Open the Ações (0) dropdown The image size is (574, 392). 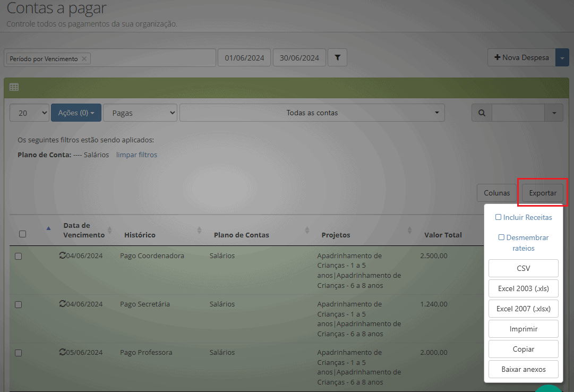pyautogui.click(x=76, y=113)
